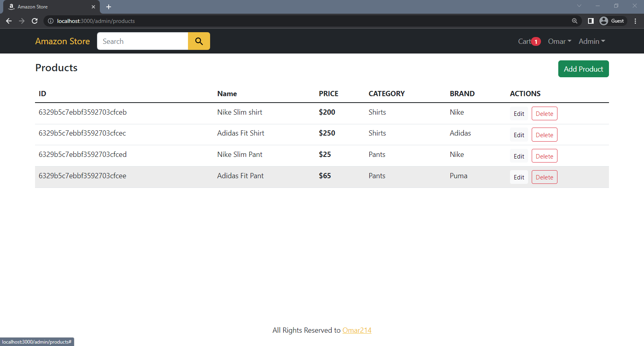Click the CATEGORY column header
Image resolution: width=644 pixels, height=346 pixels.
386,94
